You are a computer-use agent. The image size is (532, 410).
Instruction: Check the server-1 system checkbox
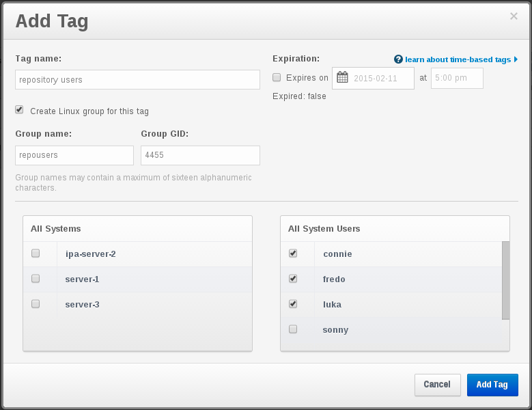36,279
